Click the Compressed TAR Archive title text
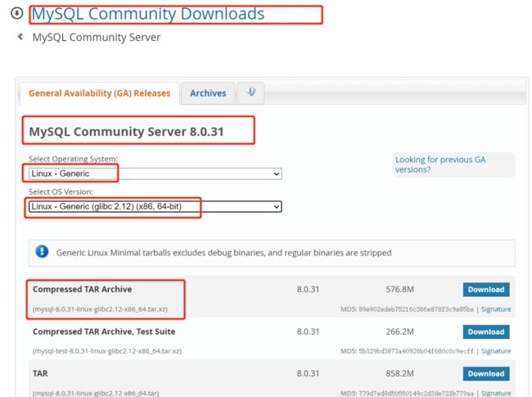This screenshot has width=532, height=397. 82,289
